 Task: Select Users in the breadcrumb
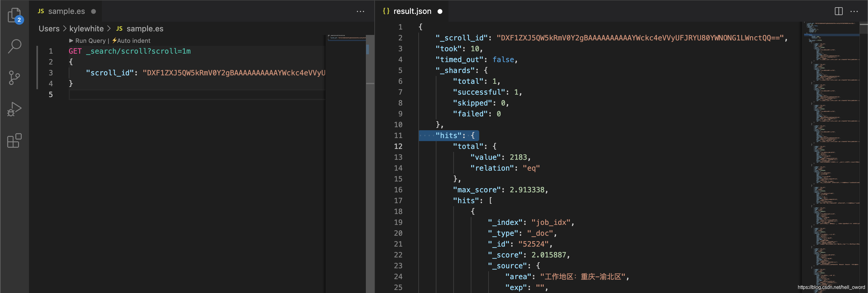(49, 29)
